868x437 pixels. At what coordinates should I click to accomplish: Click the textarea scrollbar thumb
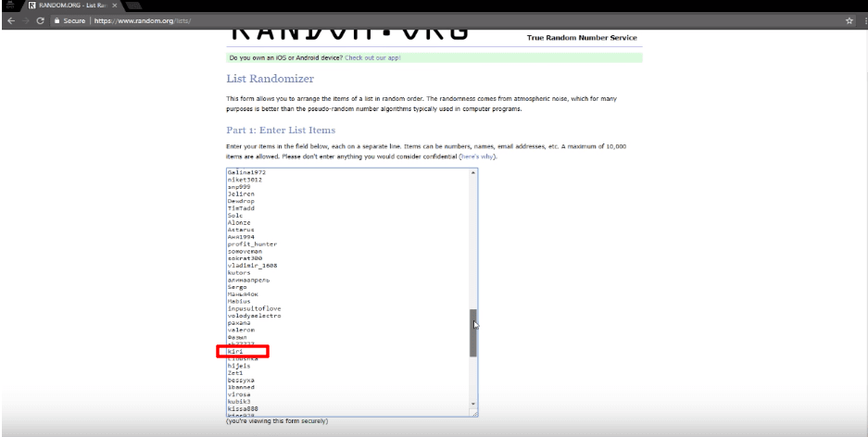(x=472, y=332)
